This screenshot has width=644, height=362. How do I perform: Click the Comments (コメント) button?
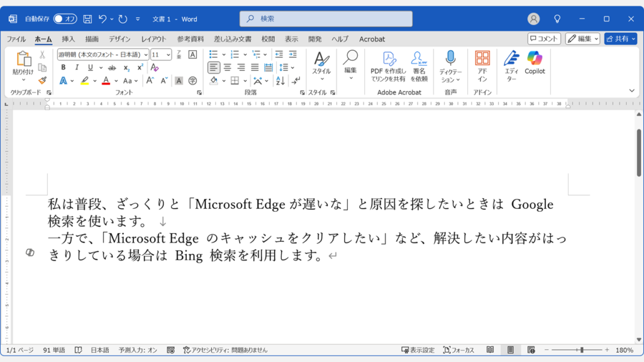click(544, 38)
